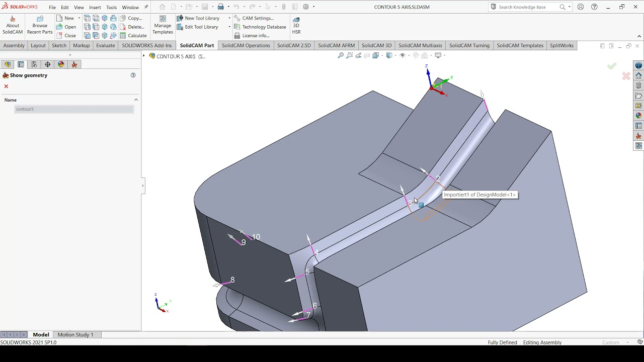The height and width of the screenshot is (362, 644).
Task: Open the FeatureManager design tree tab
Action: (8, 64)
